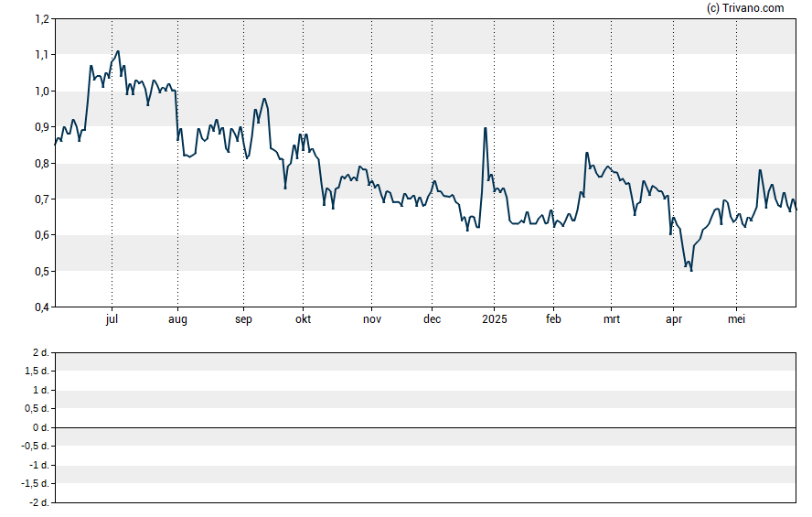812x517 pixels.
Task: Click the 'sep' month label
Action: click(243, 319)
